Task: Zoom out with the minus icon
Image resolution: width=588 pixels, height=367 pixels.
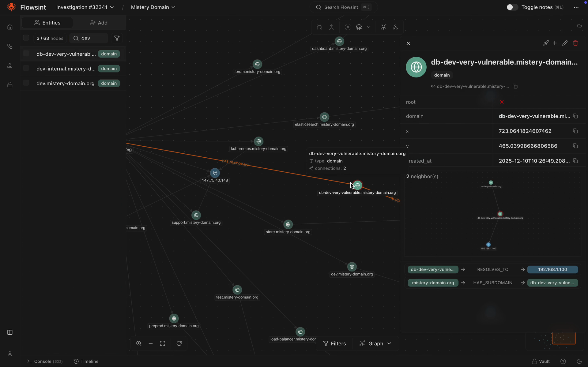Action: tap(151, 343)
